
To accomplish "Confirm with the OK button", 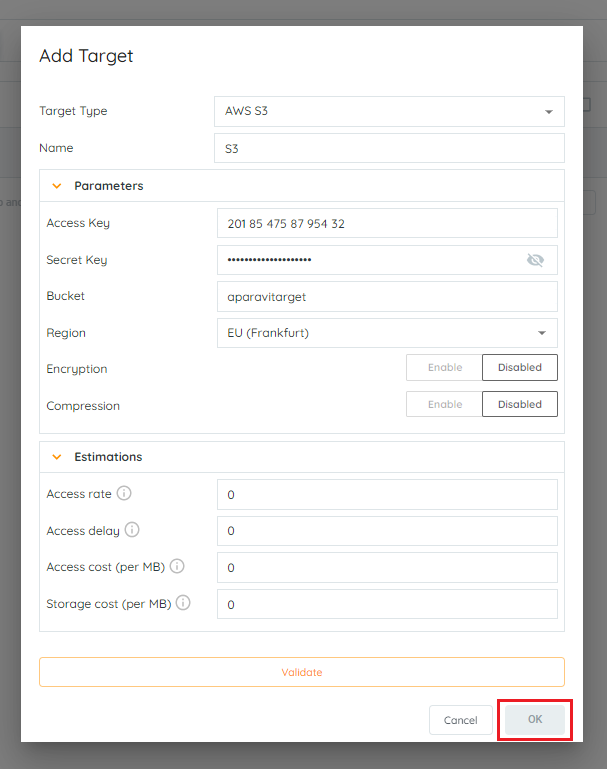I will click(x=535, y=719).
